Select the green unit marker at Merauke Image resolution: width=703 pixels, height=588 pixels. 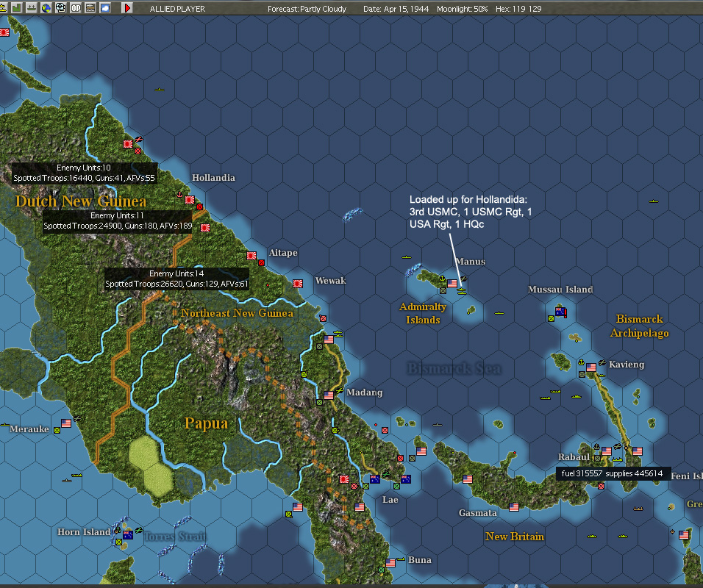[x=57, y=431]
